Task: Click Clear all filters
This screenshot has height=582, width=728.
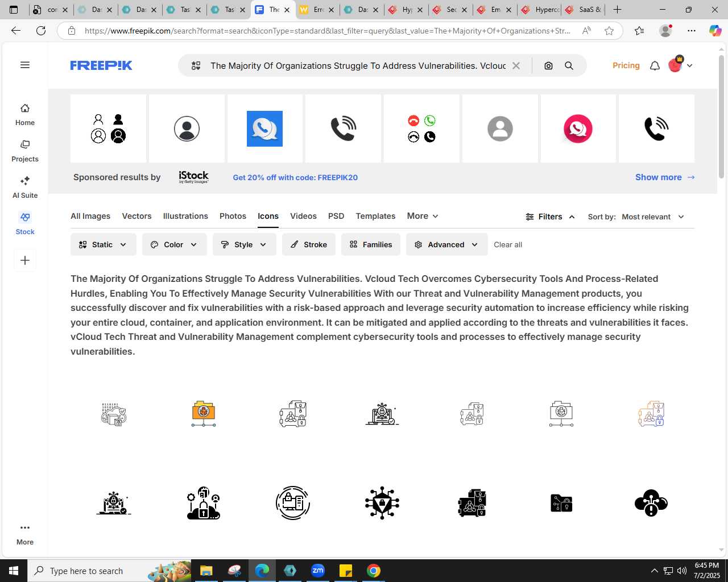Action: 508,244
